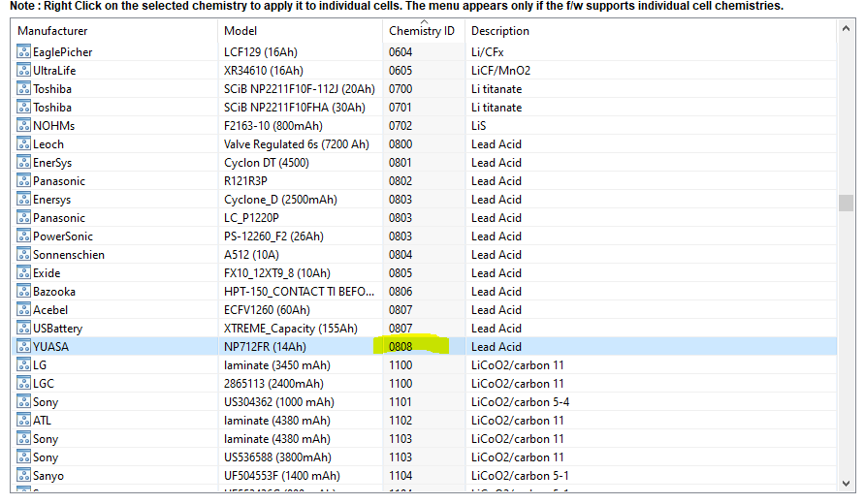Sort by the Manufacturer column header

(114, 31)
